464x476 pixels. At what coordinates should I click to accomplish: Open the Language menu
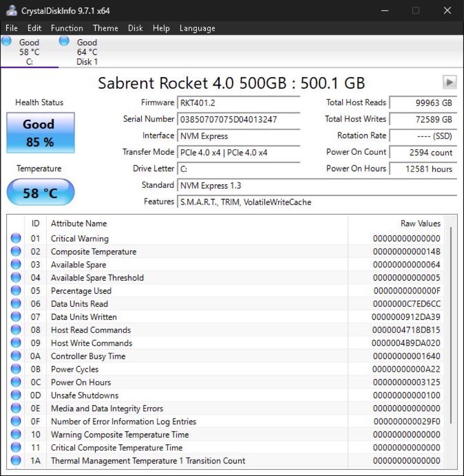click(x=197, y=28)
